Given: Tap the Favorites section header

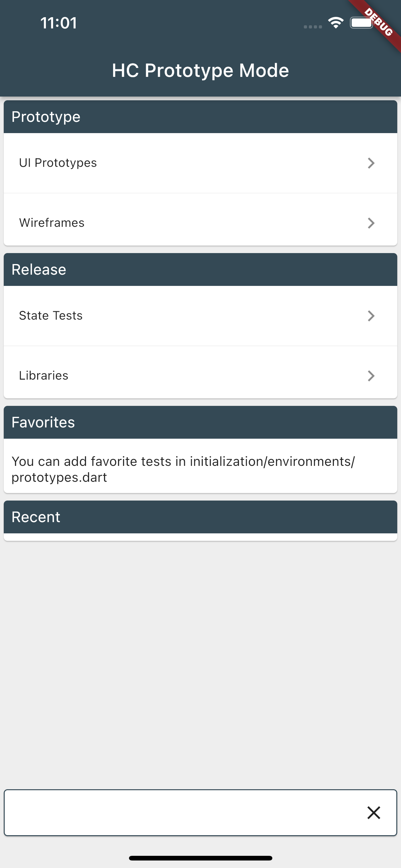Looking at the screenshot, I should (200, 422).
